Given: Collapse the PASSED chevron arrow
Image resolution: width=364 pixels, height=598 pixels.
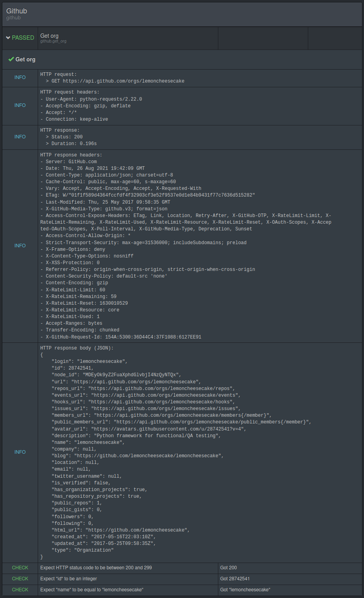Looking at the screenshot, I should 8,38.
